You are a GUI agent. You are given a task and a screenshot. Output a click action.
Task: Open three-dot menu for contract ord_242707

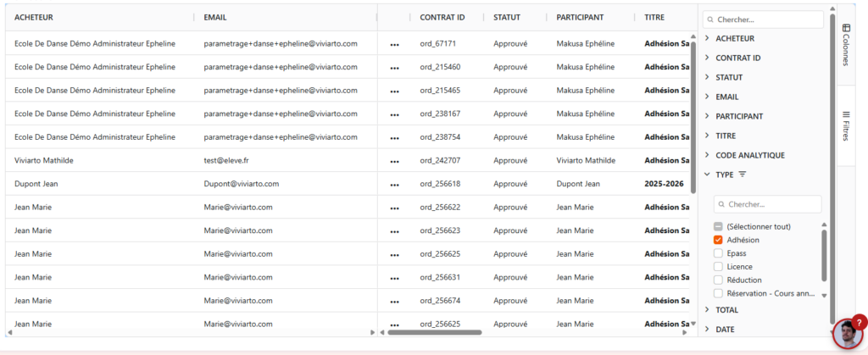tap(394, 161)
